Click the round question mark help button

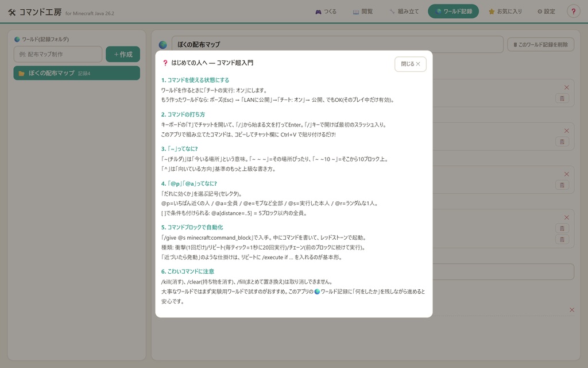tap(574, 11)
